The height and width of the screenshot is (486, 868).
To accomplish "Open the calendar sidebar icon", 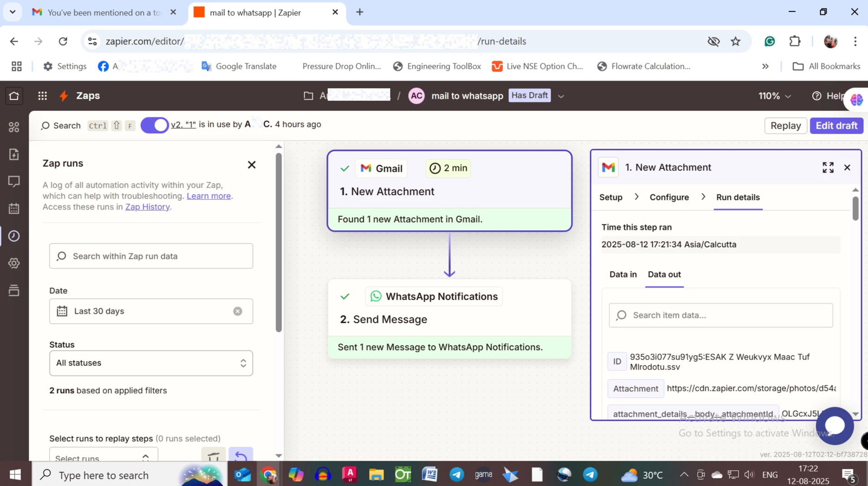I will (x=14, y=209).
